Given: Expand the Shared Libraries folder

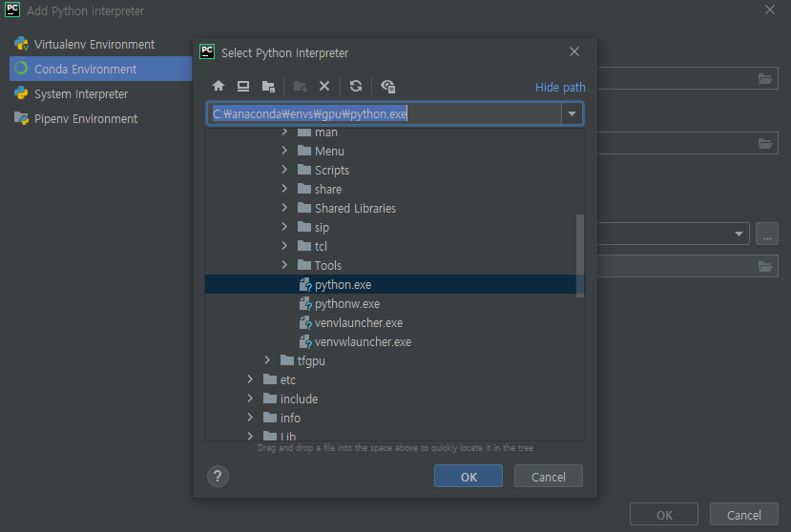Looking at the screenshot, I should point(284,208).
